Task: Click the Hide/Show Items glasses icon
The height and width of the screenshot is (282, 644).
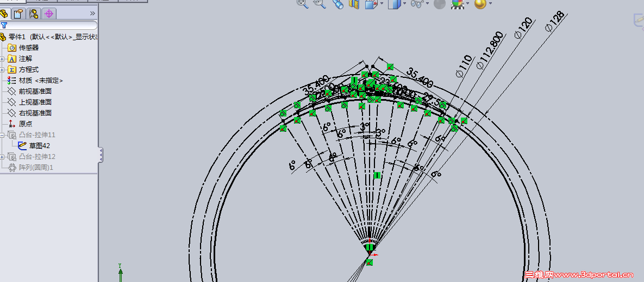Action: point(416,4)
